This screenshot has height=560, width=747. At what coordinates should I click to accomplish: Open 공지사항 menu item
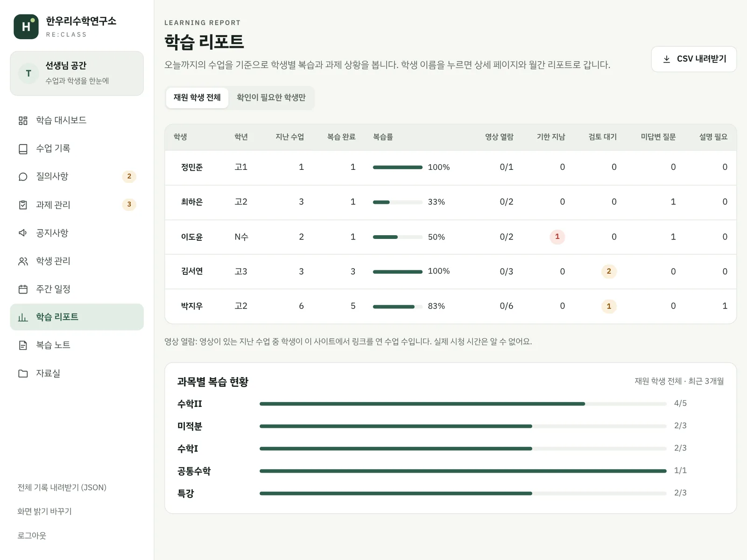point(77,232)
